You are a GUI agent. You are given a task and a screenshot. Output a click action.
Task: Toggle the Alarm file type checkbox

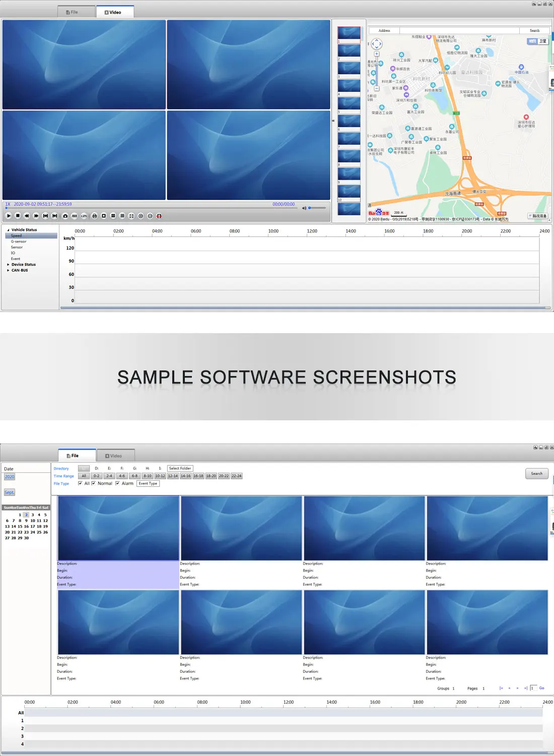pyautogui.click(x=117, y=483)
